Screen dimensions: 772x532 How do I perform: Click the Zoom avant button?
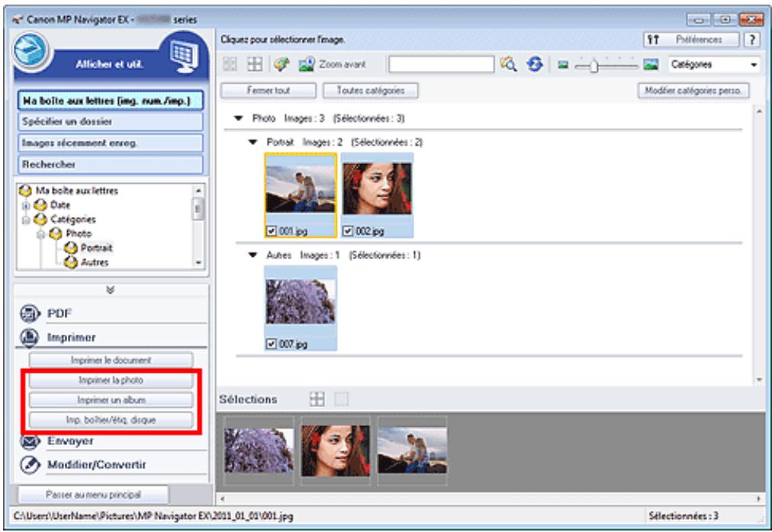[333, 64]
